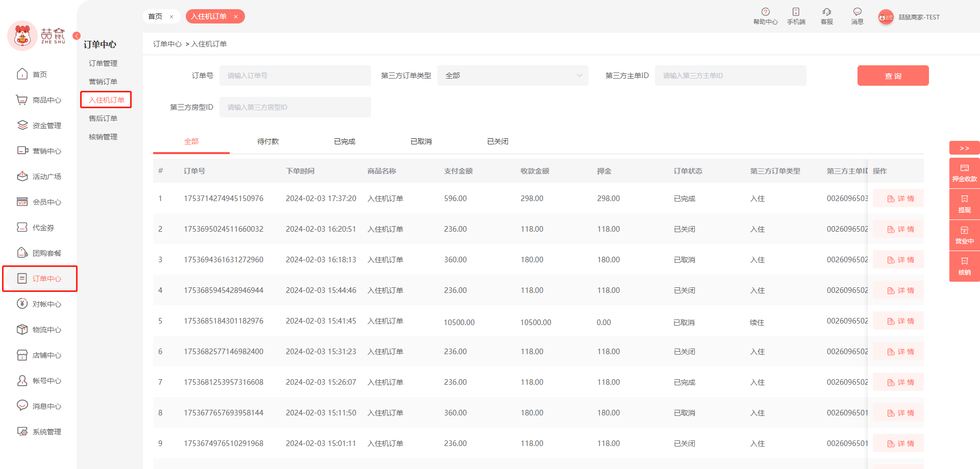Open 消息中心 chat icon in sidebar
Viewport: 980px width, 469px height.
22,406
